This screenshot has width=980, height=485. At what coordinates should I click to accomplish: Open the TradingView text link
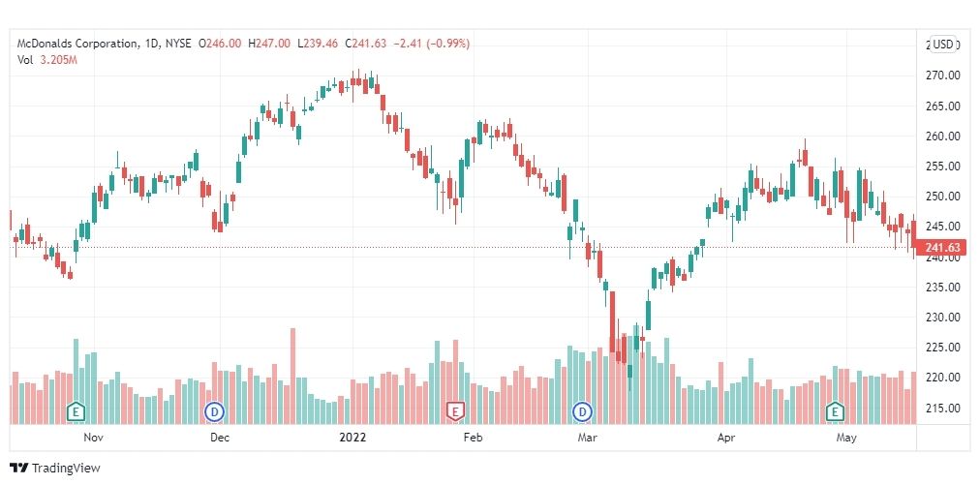coord(66,469)
